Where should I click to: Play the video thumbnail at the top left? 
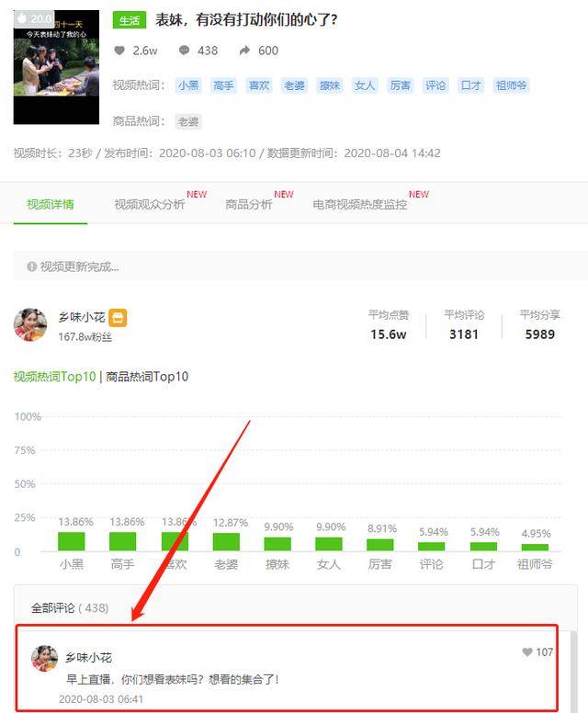pos(56,67)
